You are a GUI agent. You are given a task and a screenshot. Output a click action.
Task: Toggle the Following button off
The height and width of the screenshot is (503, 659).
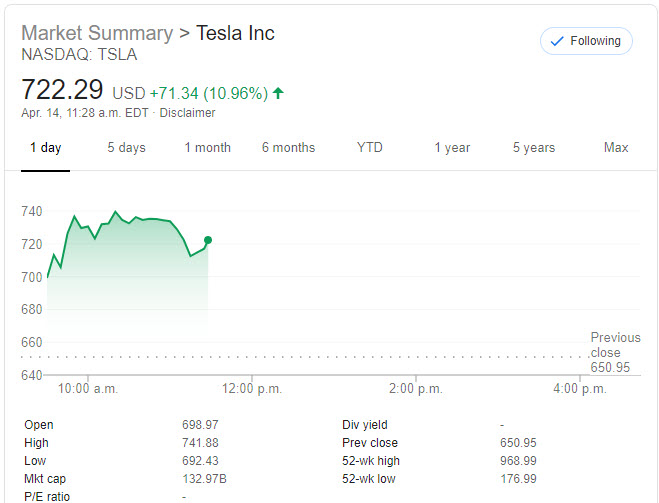click(586, 41)
